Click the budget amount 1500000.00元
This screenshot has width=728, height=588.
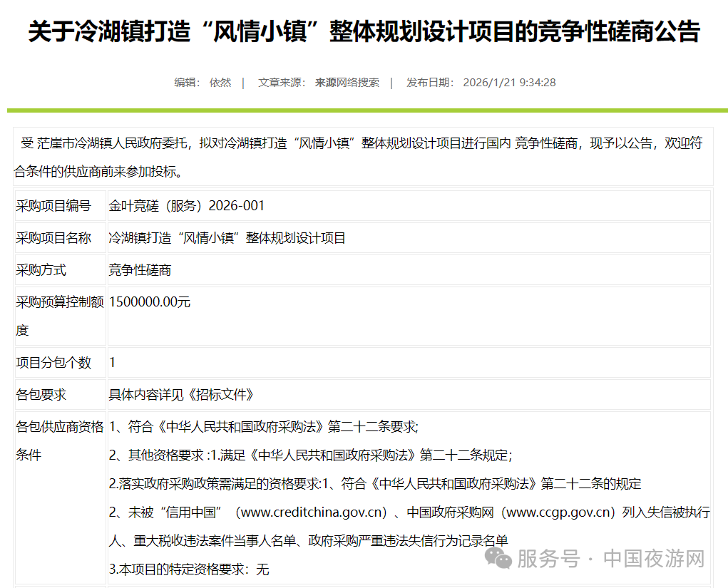(x=150, y=302)
